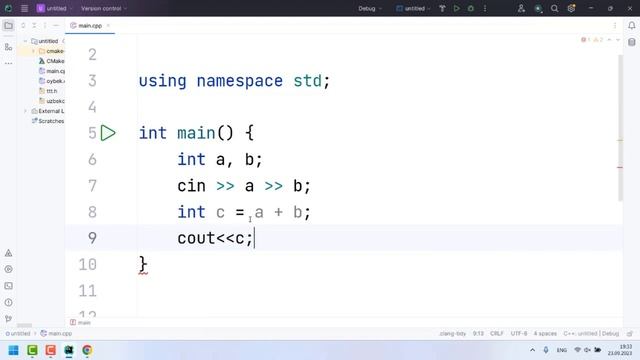This screenshot has width=640, height=360.
Task: Open the Version control dropdown
Action: [104, 8]
